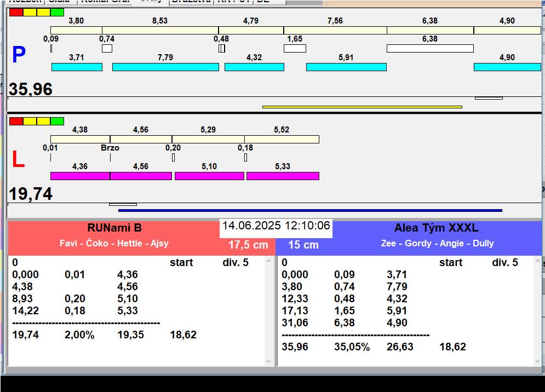Click the RUNami B team header
Image resolution: width=545 pixels, height=392 pixels.
(114, 228)
